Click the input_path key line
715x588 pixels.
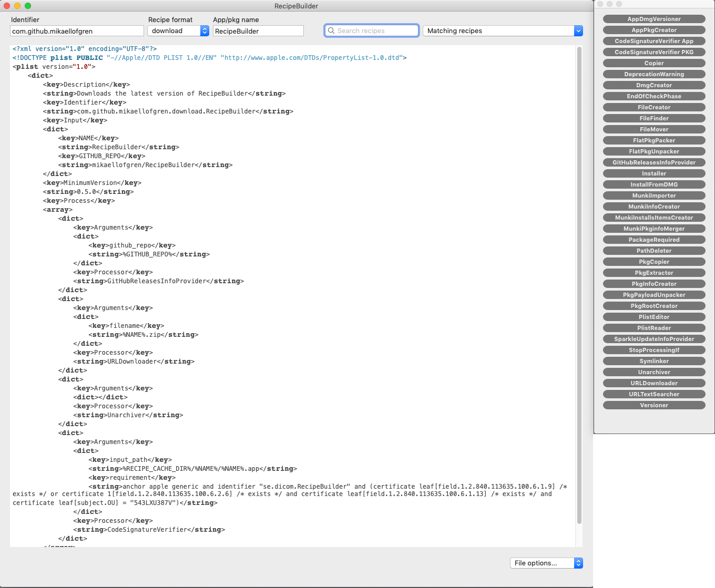(x=130, y=460)
